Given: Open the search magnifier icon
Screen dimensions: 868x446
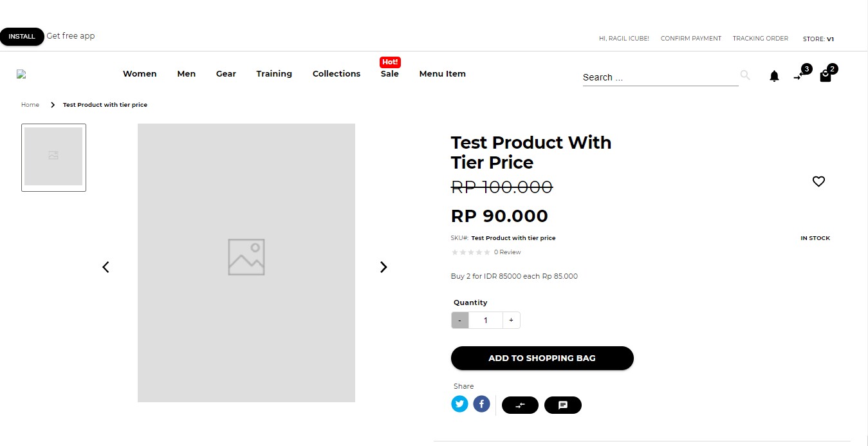Looking at the screenshot, I should click(x=744, y=75).
